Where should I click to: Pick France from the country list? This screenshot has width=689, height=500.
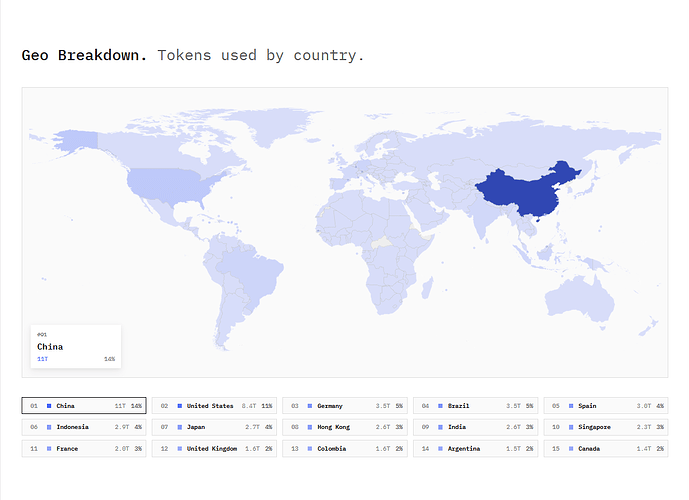pos(84,449)
